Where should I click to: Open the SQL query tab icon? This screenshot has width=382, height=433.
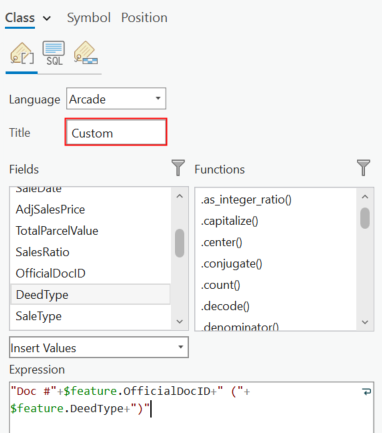point(54,53)
